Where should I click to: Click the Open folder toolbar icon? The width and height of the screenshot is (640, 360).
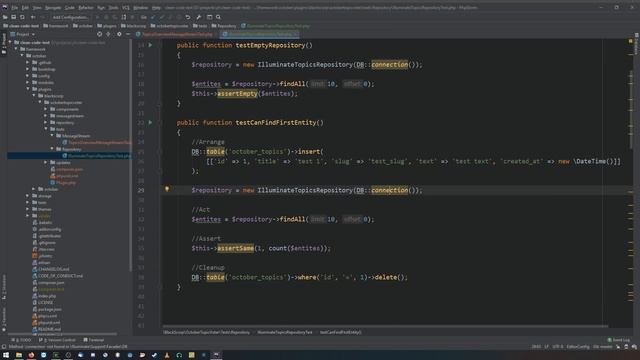[5, 17]
